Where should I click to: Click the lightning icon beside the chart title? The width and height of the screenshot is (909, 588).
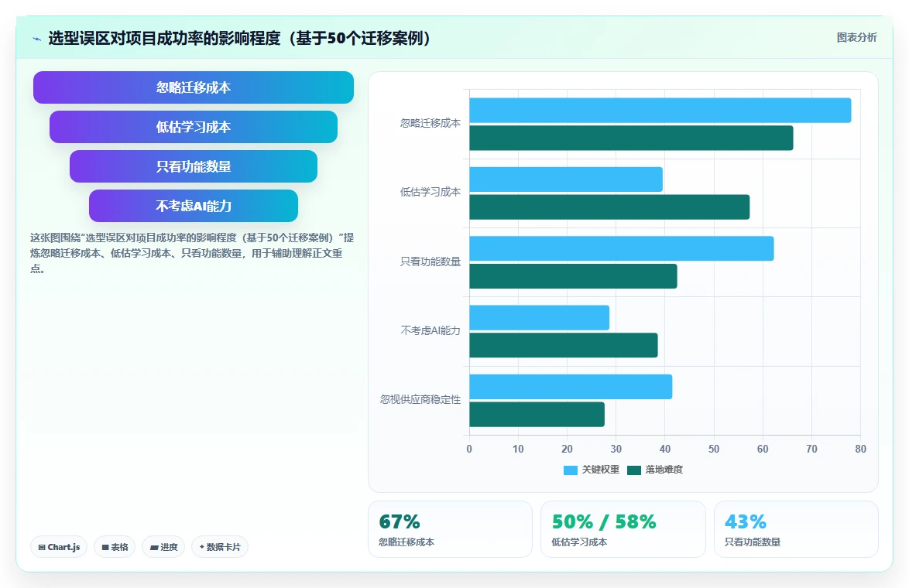(37, 39)
